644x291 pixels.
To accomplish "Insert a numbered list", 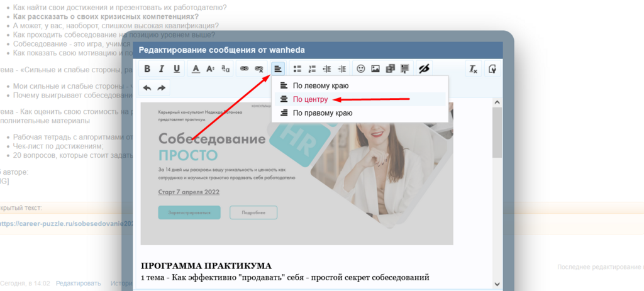I will [312, 69].
